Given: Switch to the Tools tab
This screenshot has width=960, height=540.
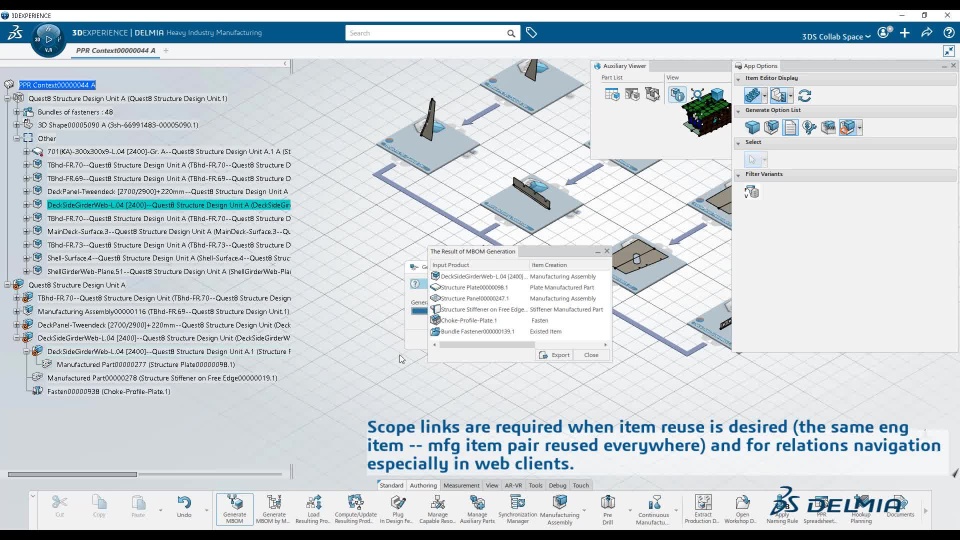Looking at the screenshot, I should click(x=535, y=485).
